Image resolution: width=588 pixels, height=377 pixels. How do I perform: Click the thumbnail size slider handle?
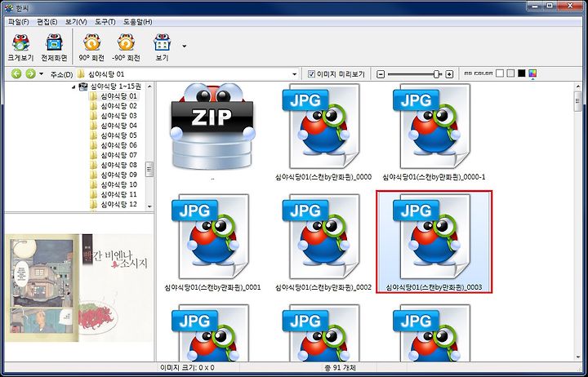click(x=436, y=74)
